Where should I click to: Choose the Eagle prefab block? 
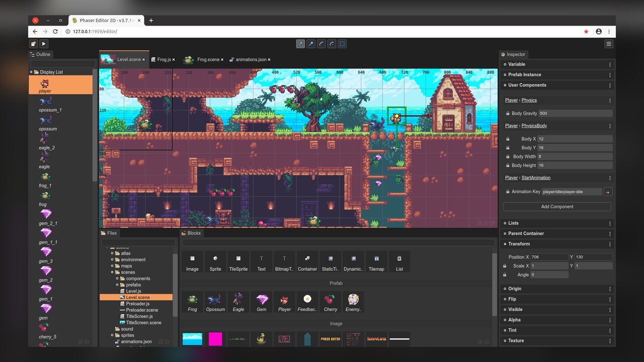click(x=238, y=302)
